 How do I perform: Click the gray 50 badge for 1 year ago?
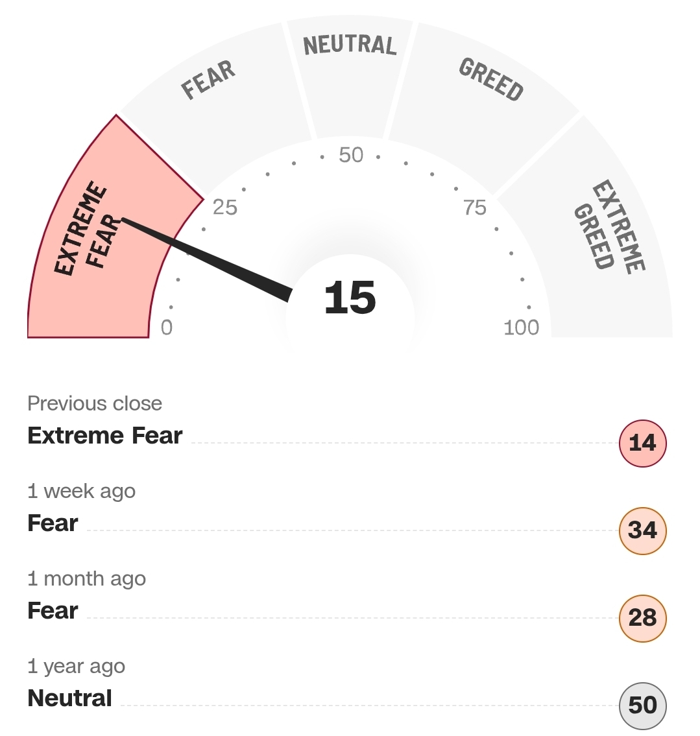click(642, 706)
